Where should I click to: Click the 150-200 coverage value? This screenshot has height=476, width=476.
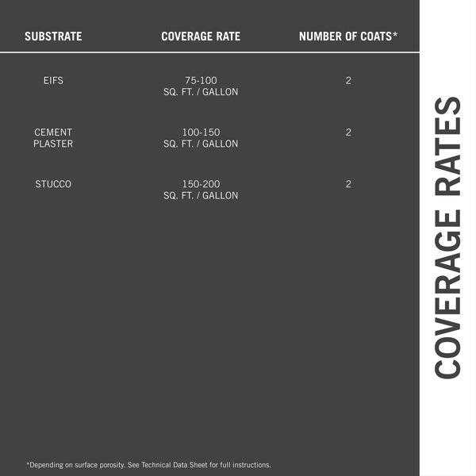coord(201,184)
